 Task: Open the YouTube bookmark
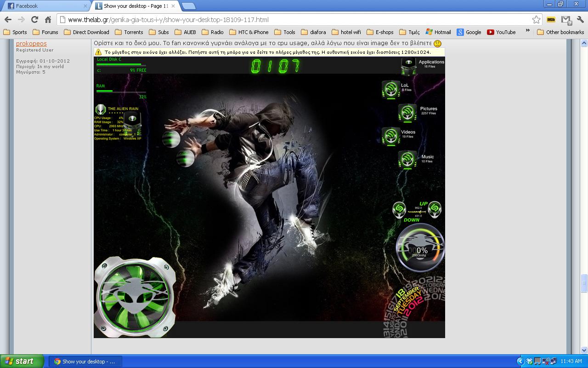[x=501, y=32]
